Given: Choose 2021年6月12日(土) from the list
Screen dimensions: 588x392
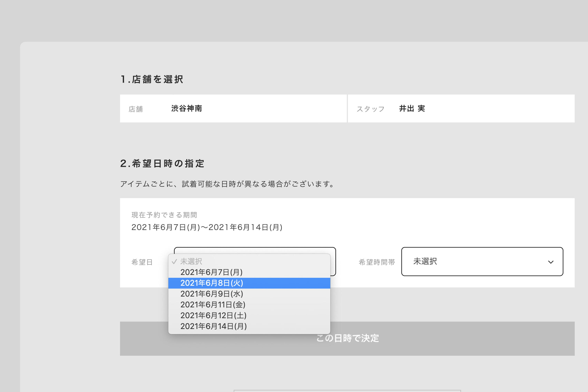Looking at the screenshot, I should (249, 315).
